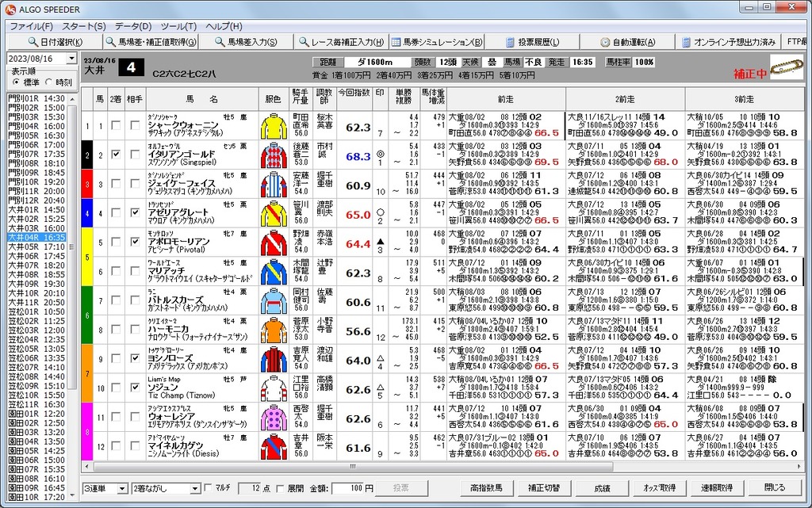Screen dimensions: 812x508
Task: Click red frame color cell of horse 3
Action: tap(87, 184)
